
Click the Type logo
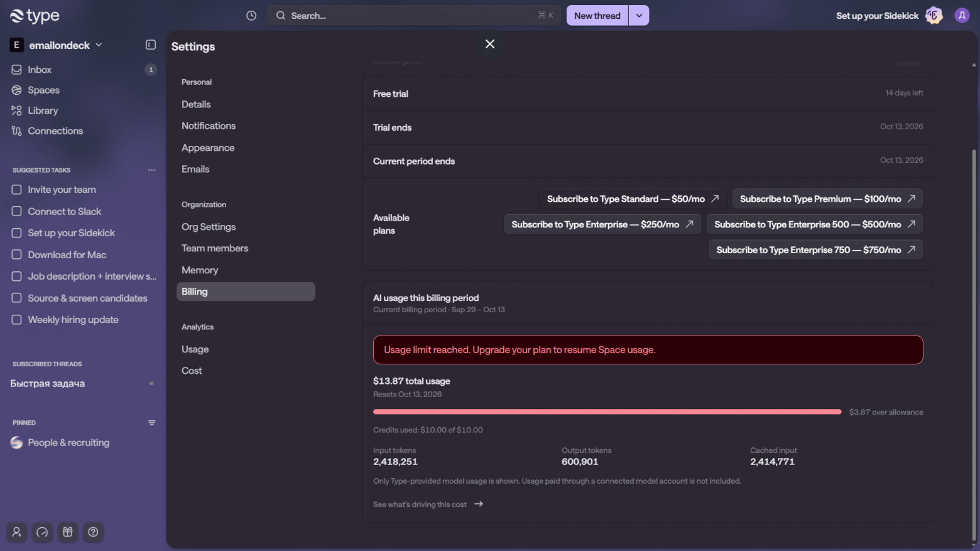[35, 16]
